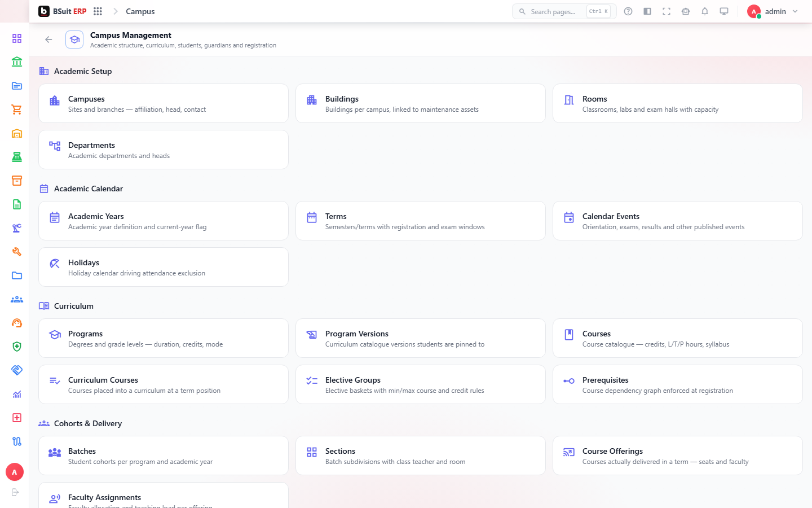
Task: Go back using the arrow button
Action: coord(48,40)
